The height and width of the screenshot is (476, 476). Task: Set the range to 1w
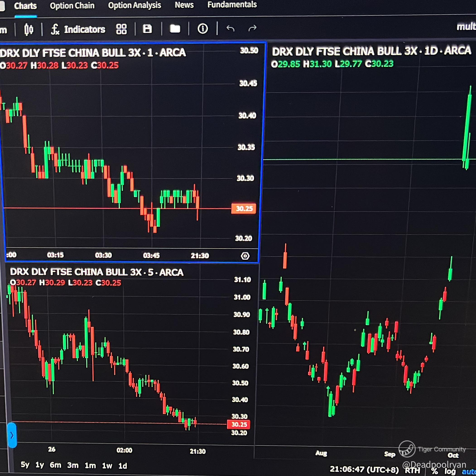point(107,466)
